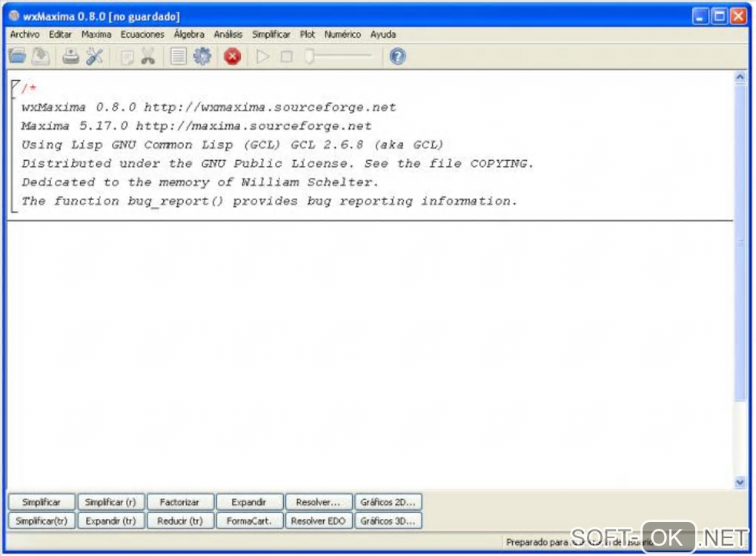Interrupt calculation with the red stop icon

[233, 56]
